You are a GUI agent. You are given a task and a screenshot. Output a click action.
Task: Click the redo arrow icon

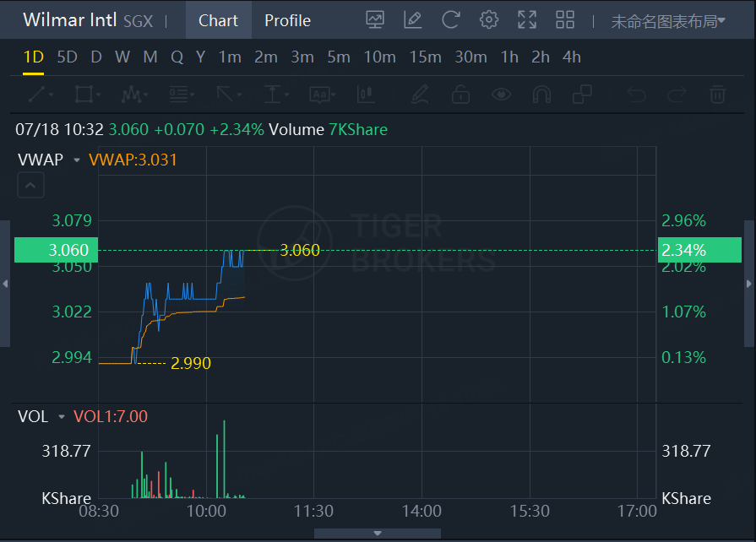pyautogui.click(x=677, y=95)
